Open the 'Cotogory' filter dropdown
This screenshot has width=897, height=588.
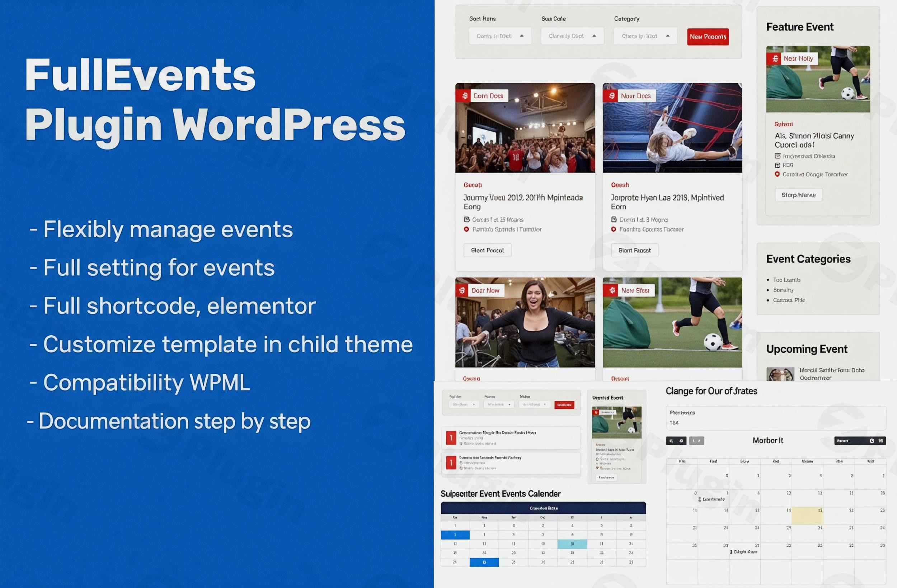pos(645,36)
